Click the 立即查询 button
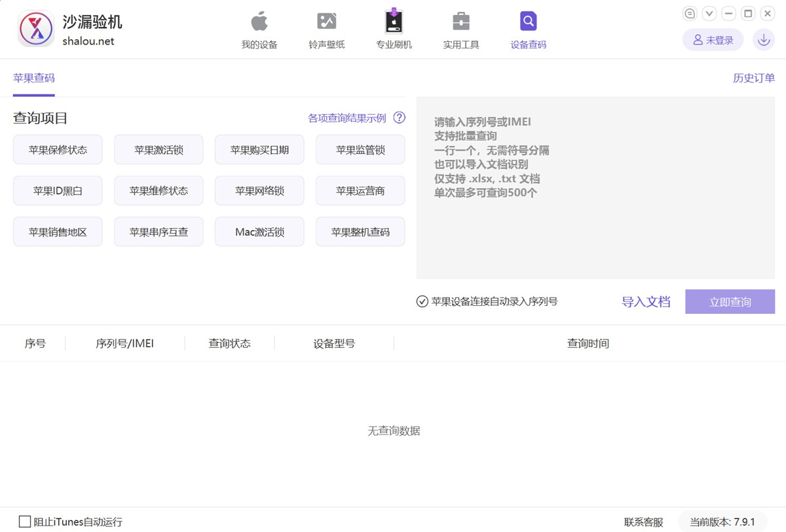Image resolution: width=786 pixels, height=532 pixels. 730,302
